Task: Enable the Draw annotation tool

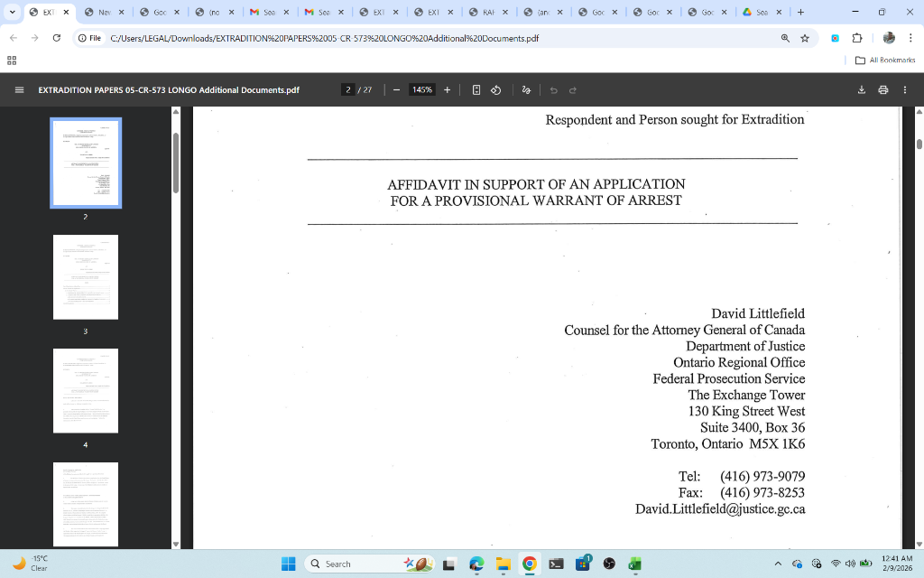Action: pos(526,90)
